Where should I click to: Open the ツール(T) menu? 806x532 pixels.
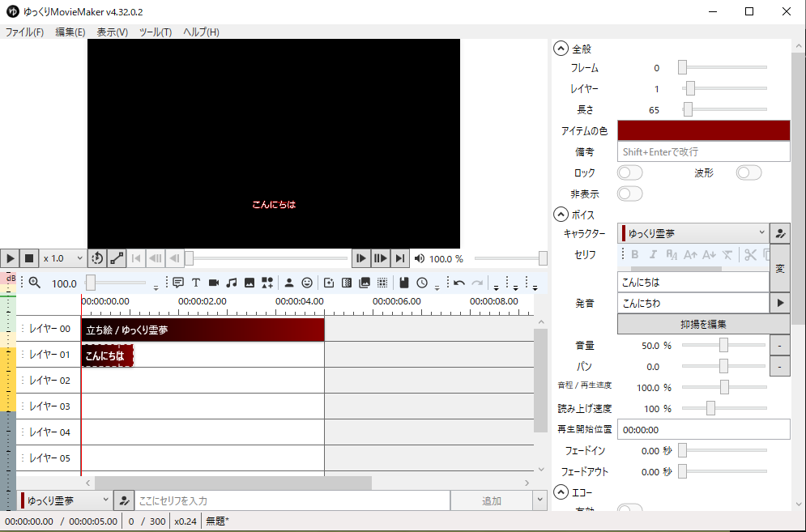point(156,32)
